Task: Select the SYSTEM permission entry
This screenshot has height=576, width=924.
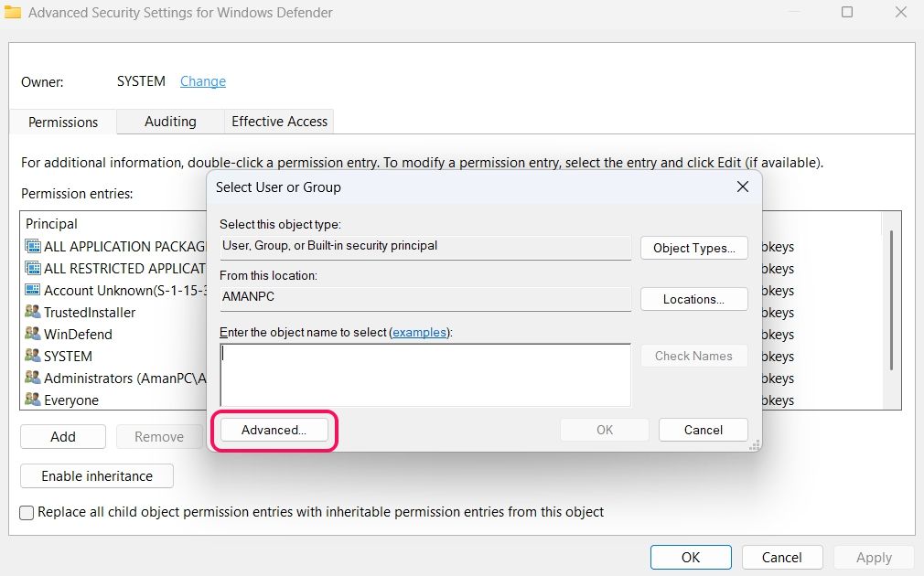Action: 68,356
